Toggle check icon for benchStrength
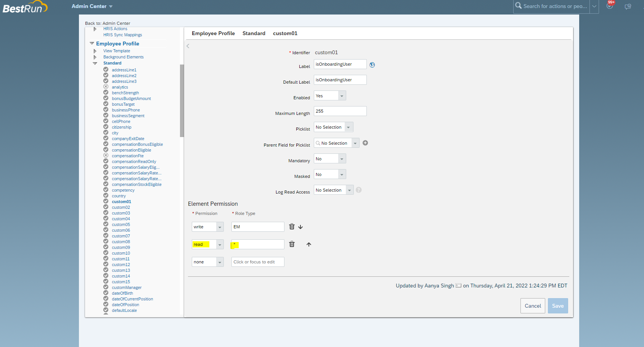644x347 pixels. point(106,92)
